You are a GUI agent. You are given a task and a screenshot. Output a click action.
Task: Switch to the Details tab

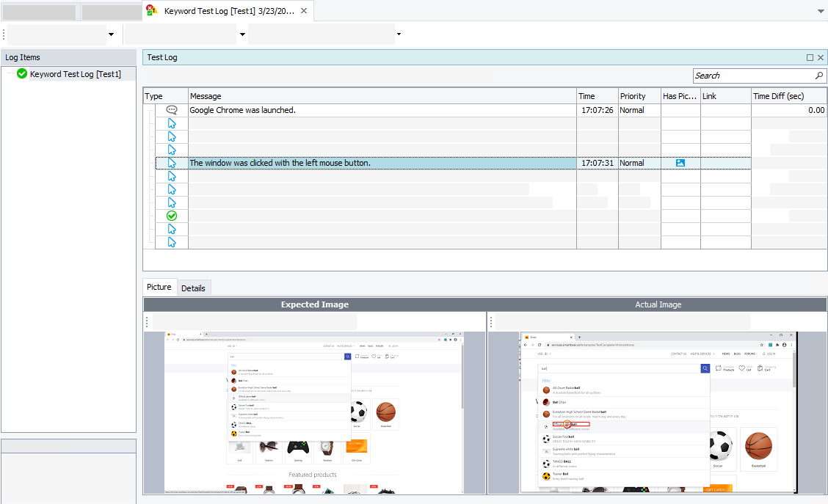pos(193,288)
